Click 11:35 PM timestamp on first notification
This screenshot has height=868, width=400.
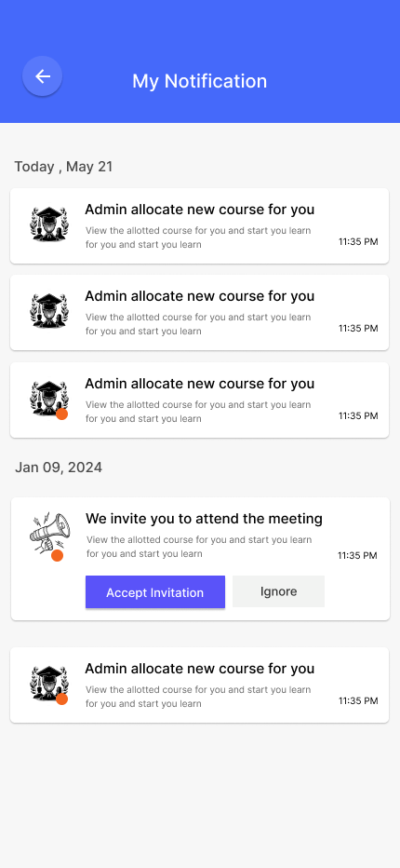coord(358,241)
